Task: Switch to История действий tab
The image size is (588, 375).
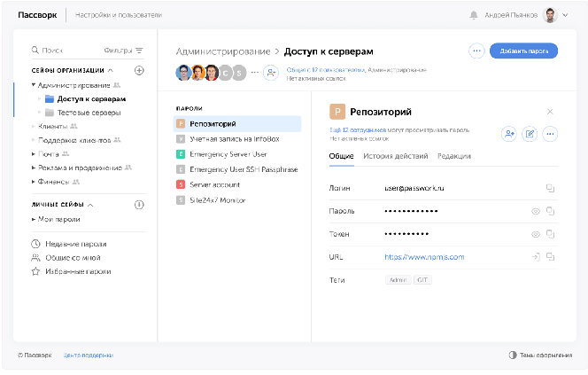Action: [x=395, y=156]
